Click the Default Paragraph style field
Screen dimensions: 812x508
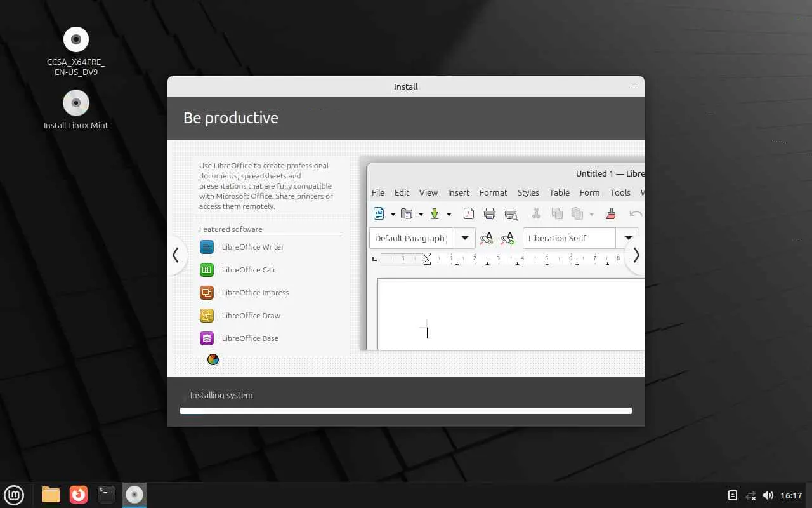[x=410, y=238]
